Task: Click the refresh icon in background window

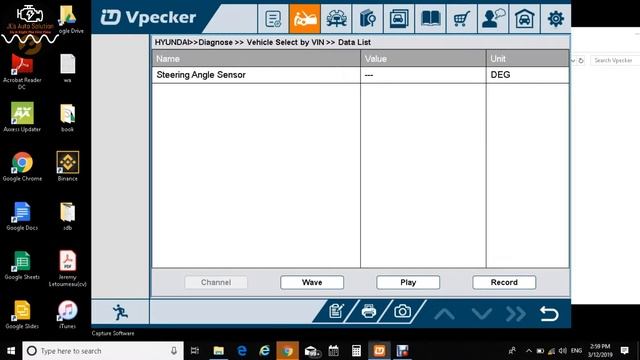Action: (581, 60)
